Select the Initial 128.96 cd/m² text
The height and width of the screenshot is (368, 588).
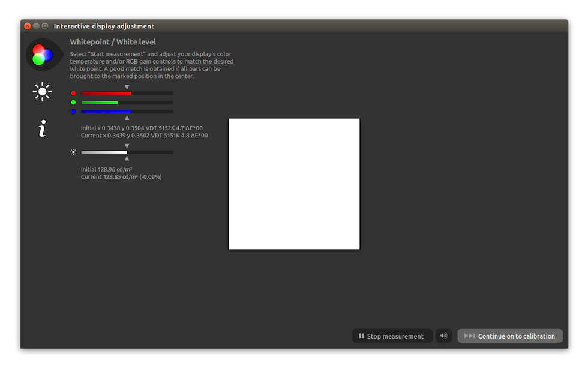107,169
